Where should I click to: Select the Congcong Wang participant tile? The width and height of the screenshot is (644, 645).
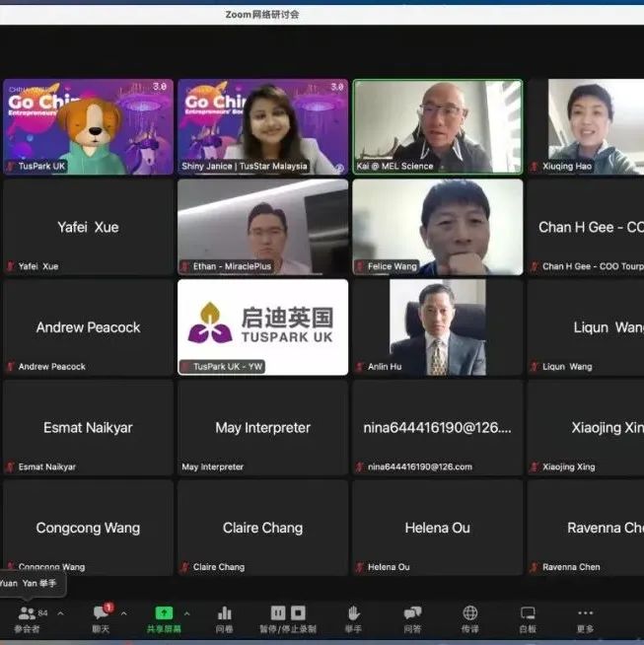(x=88, y=528)
